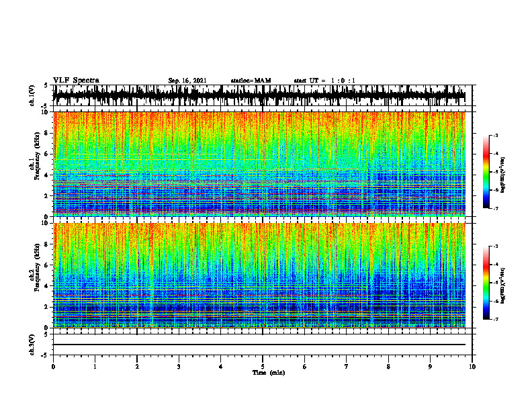The width and height of the screenshot is (532, 411).
Task: Click time-axis tick label "6"
Action: pyautogui.click(x=305, y=367)
